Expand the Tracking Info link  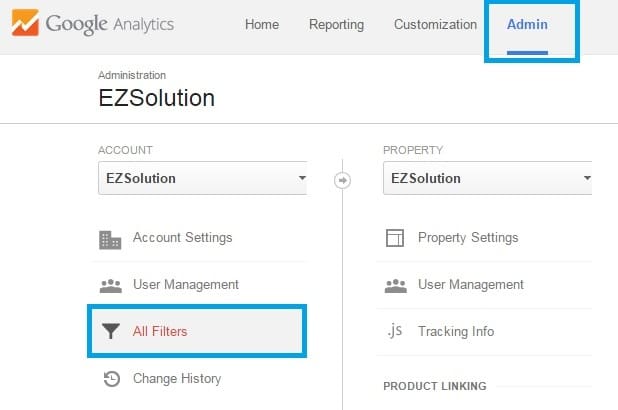pyautogui.click(x=456, y=332)
